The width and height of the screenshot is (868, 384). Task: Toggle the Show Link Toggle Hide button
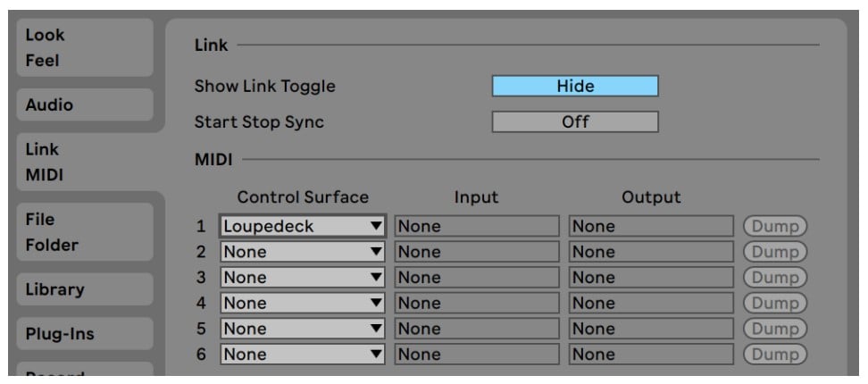[574, 87]
